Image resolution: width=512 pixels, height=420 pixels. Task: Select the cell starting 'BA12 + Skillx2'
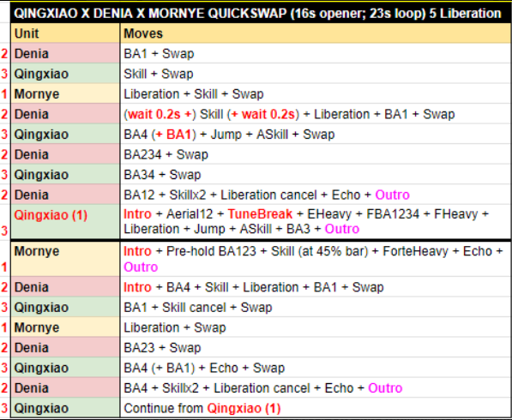click(x=315, y=195)
